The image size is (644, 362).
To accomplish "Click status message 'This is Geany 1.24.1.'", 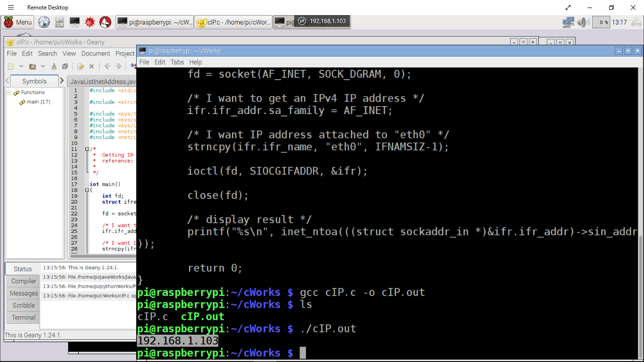I will coord(81,268).
